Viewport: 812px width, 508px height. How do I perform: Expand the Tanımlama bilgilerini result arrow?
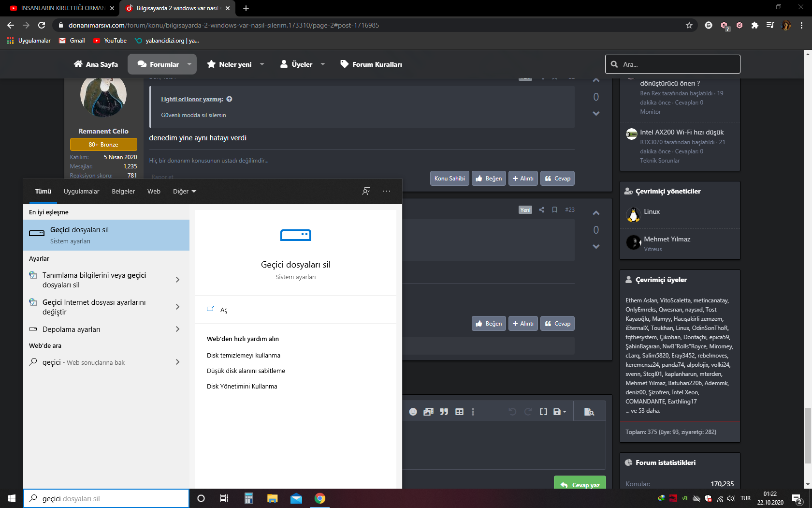(178, 280)
